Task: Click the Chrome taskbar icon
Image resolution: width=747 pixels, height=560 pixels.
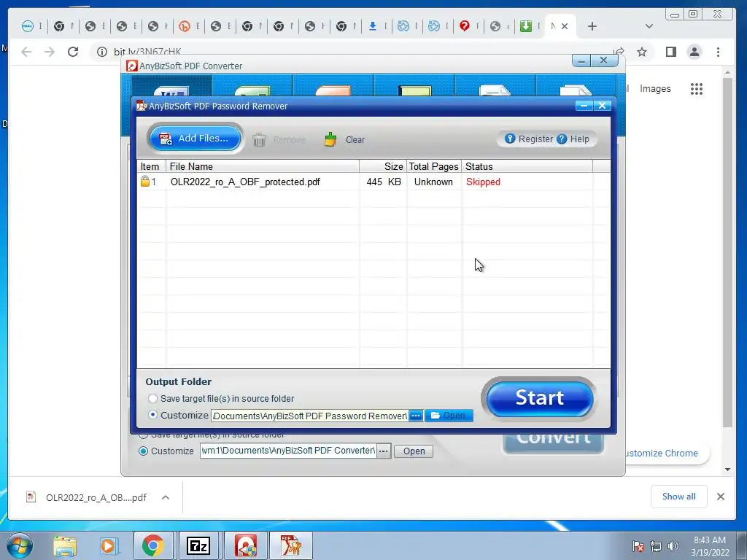Action: click(x=152, y=545)
